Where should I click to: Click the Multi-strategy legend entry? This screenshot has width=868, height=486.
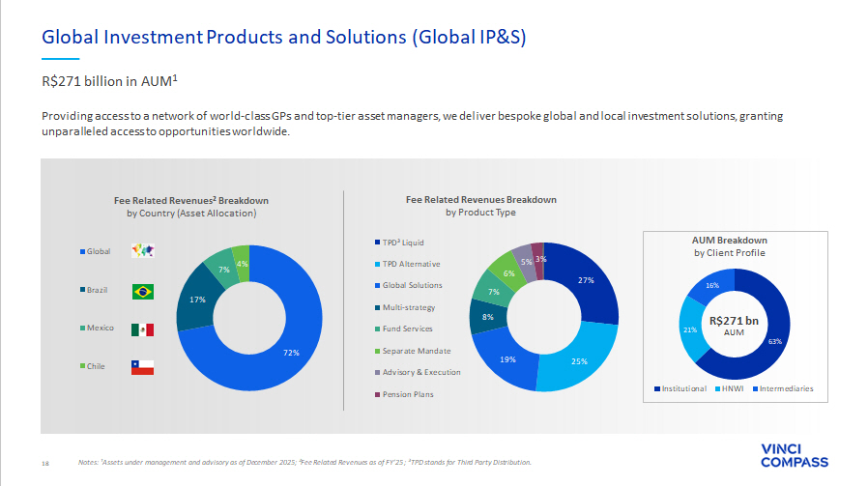click(407, 307)
